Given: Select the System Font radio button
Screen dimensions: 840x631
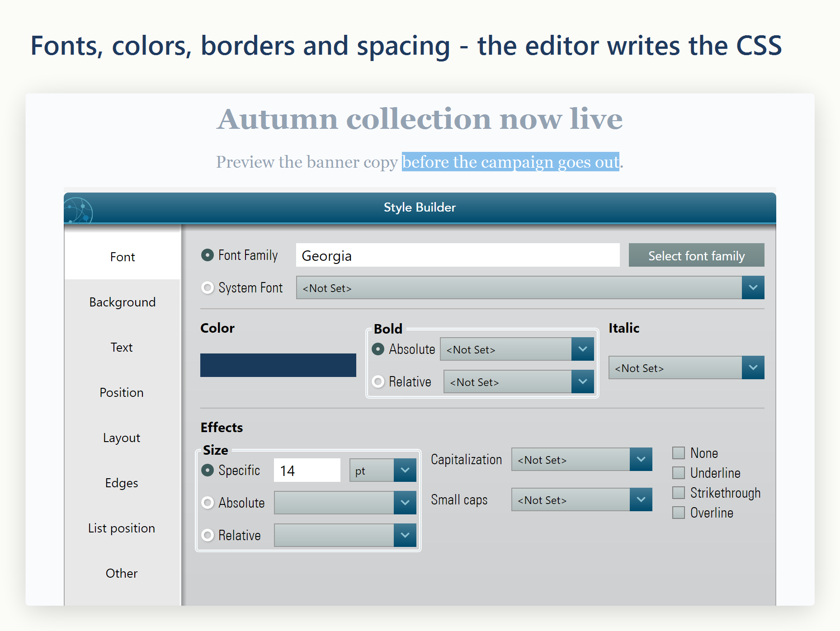Looking at the screenshot, I should (208, 288).
